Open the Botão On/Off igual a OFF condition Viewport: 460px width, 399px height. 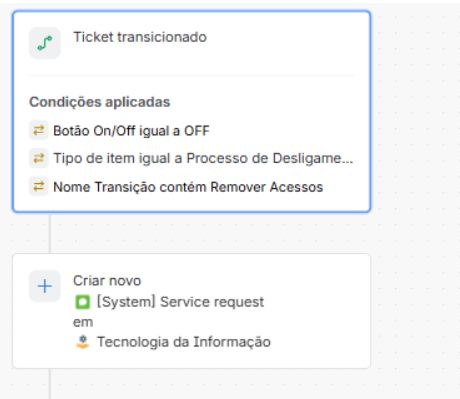(131, 131)
